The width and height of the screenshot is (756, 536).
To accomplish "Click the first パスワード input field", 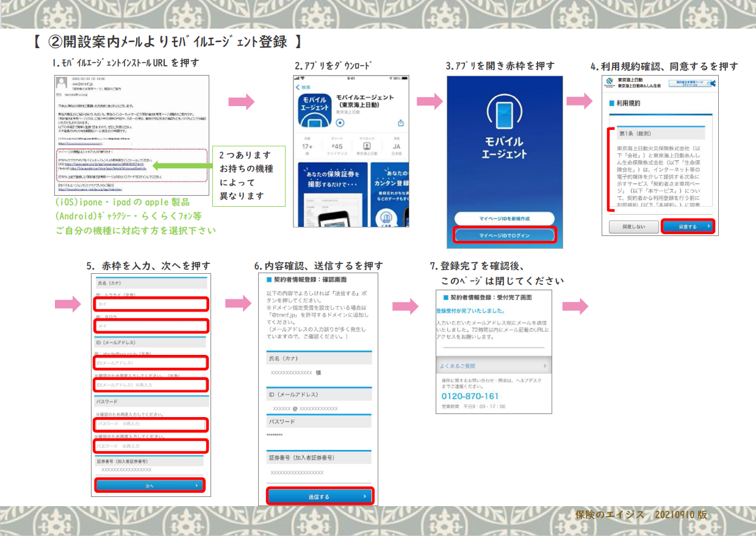I will pos(151,424).
